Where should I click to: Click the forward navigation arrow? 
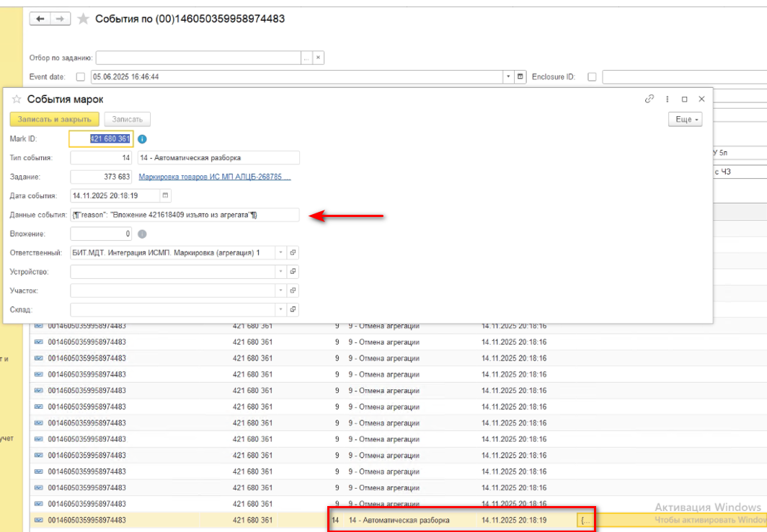point(61,19)
